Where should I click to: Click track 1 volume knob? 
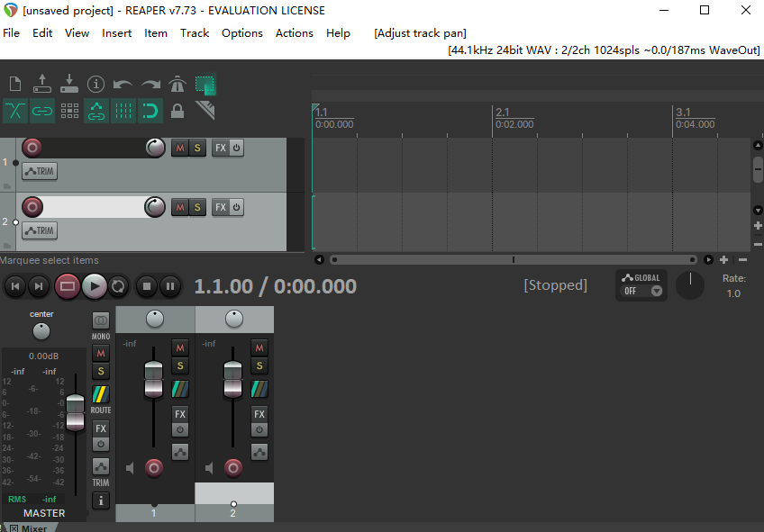tap(156, 148)
